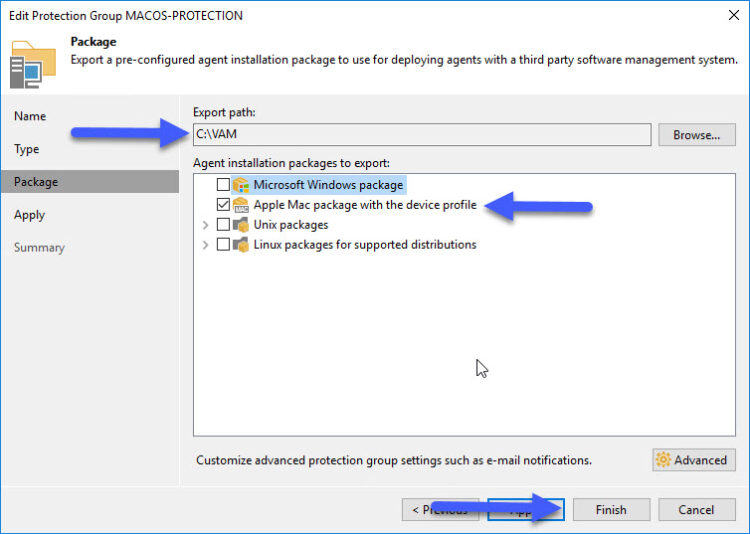This screenshot has width=750, height=534.
Task: Uncheck Apple Mac package with device profile
Action: (223, 205)
